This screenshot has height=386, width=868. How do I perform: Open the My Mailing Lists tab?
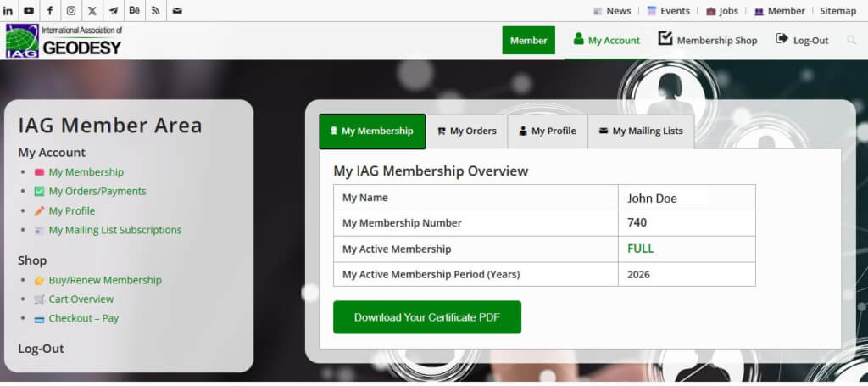tap(641, 131)
